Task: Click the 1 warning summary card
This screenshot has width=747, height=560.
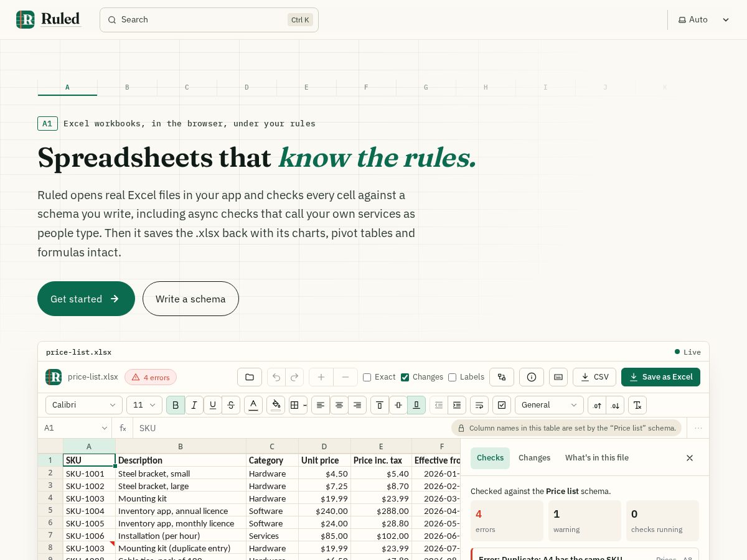Action: tap(585, 521)
